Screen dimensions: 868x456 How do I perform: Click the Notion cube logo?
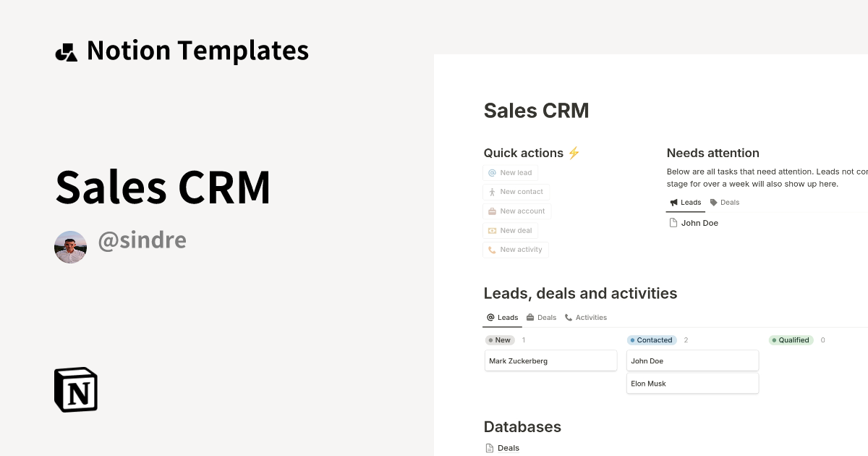point(76,389)
